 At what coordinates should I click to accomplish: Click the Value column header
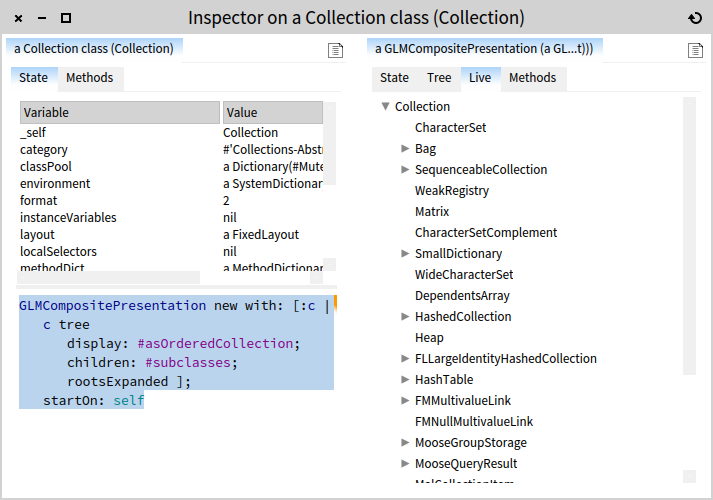coord(272,112)
